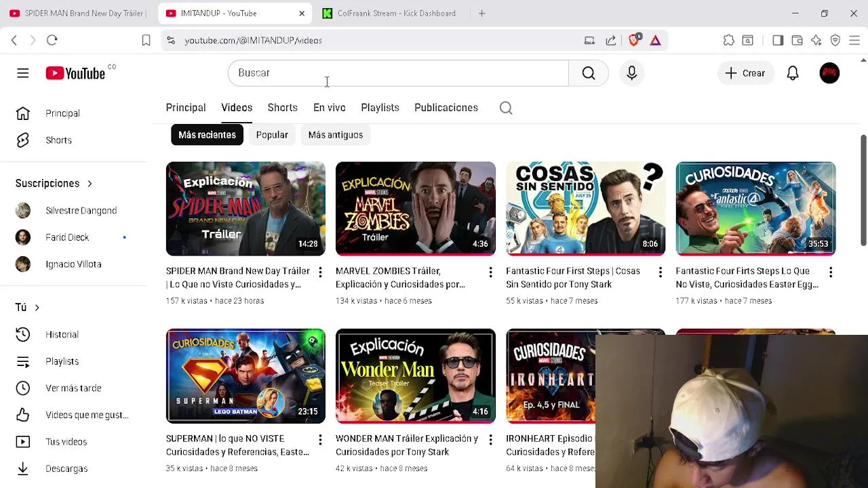Play the Marvel Zombies Tráiler thumbnail
This screenshot has width=868, height=488.
[416, 209]
